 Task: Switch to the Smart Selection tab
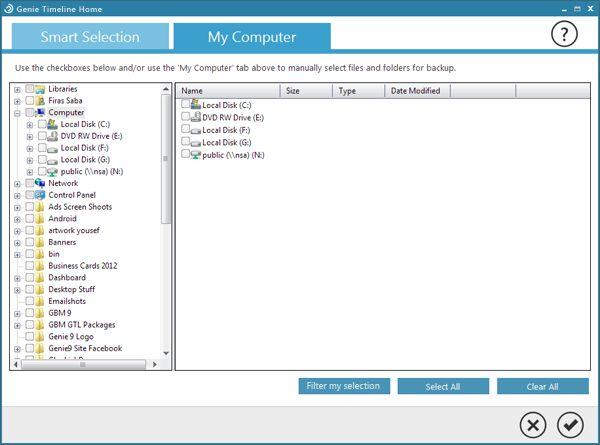pos(90,36)
